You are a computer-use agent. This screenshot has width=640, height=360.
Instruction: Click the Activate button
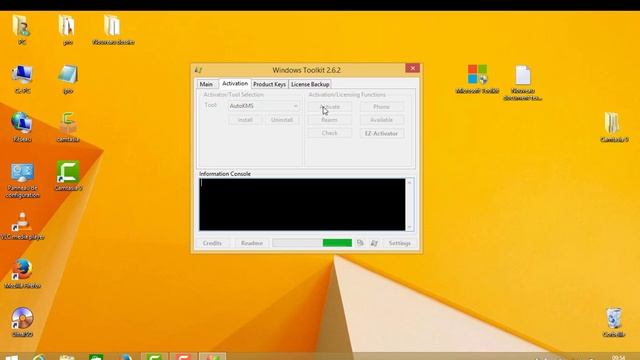329,107
